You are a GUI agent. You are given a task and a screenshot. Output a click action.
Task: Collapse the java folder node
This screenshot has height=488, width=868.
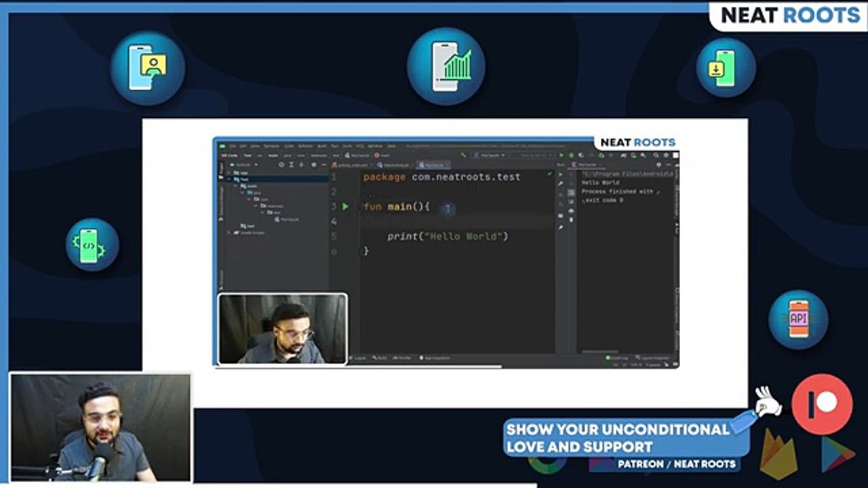click(x=243, y=193)
